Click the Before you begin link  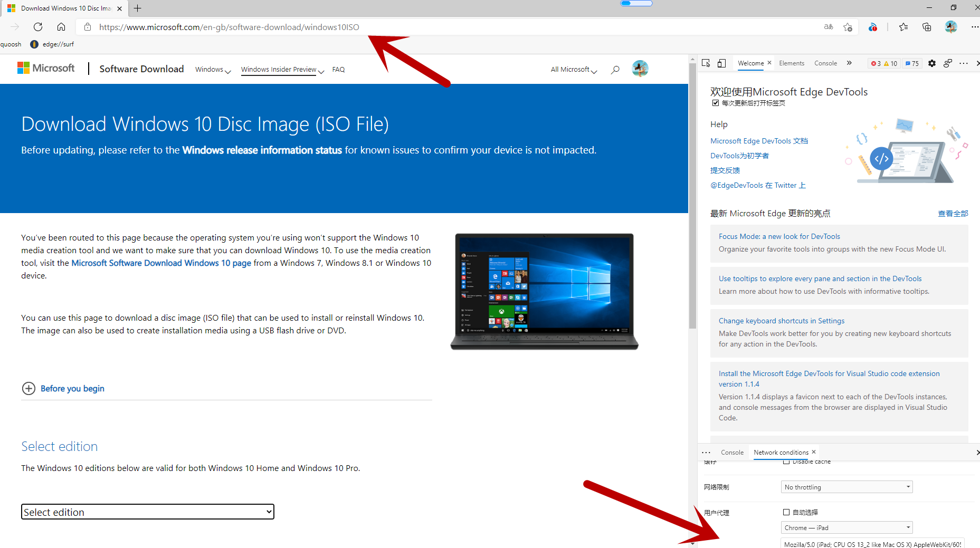[x=72, y=389]
